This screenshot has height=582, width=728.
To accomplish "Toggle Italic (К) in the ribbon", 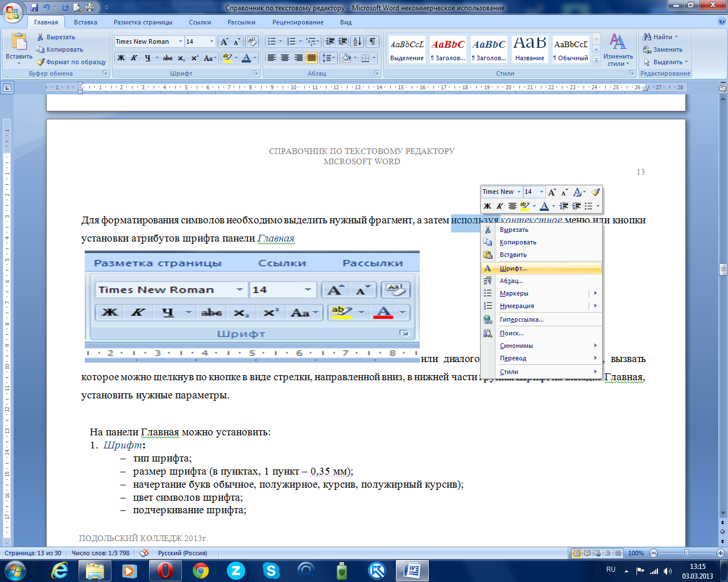I will 134,58.
